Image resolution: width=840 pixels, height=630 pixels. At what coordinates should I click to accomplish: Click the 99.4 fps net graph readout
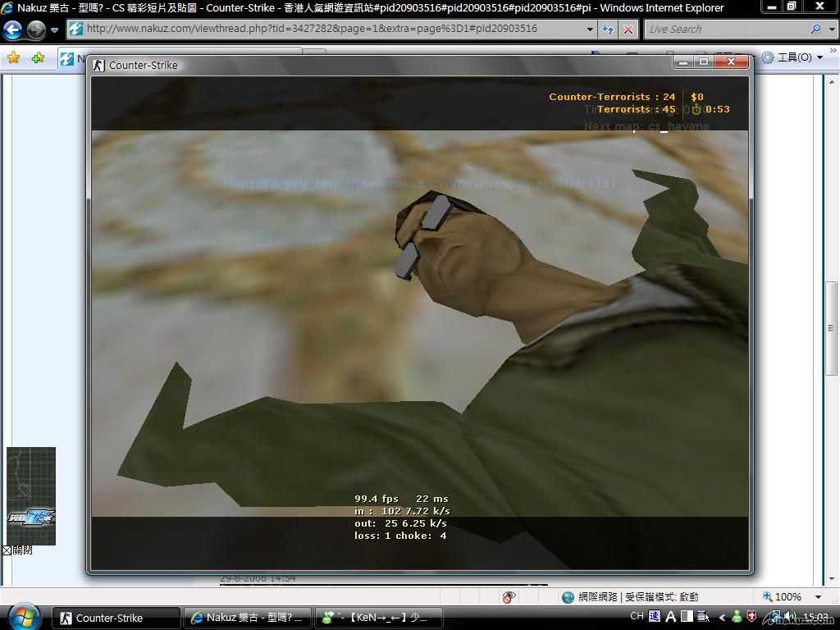(x=376, y=499)
